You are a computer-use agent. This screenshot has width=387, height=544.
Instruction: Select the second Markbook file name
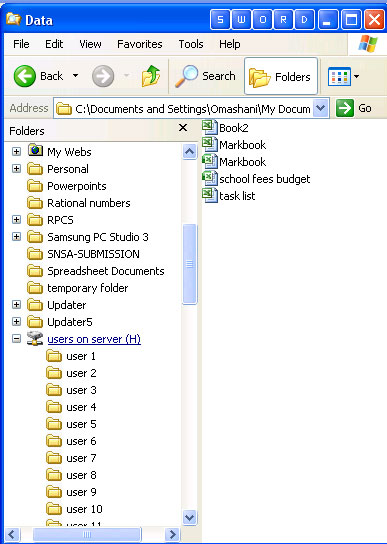[x=243, y=162]
